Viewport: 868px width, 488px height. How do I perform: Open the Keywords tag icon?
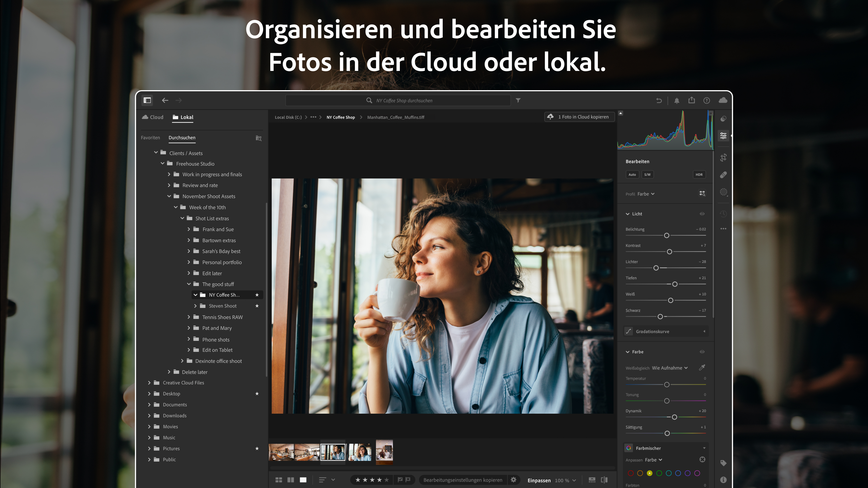coord(723,463)
